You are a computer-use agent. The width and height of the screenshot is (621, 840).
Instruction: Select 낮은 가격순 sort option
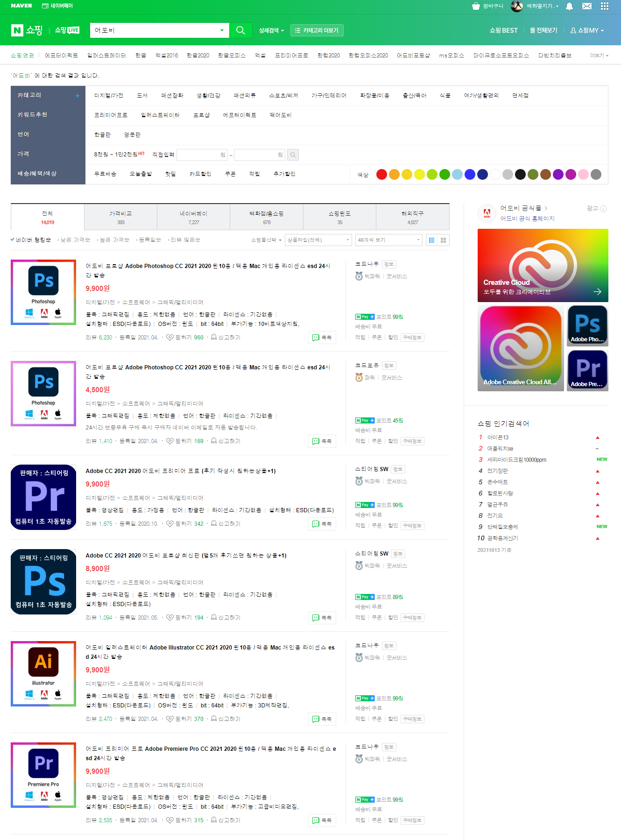75,240
